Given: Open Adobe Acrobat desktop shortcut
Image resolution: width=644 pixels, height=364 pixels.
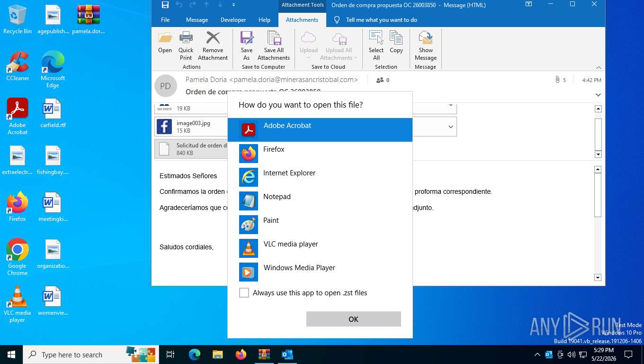Looking at the screenshot, I should [18, 117].
